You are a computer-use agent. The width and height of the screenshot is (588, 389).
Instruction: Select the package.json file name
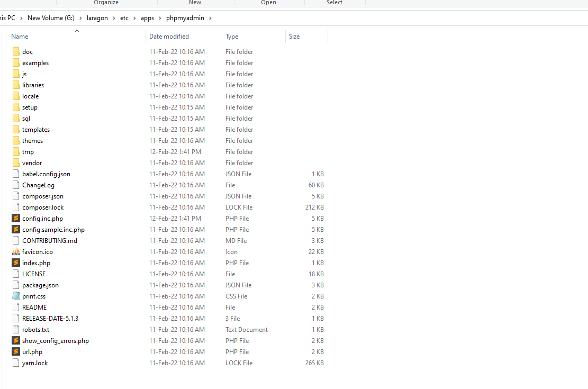(40, 285)
